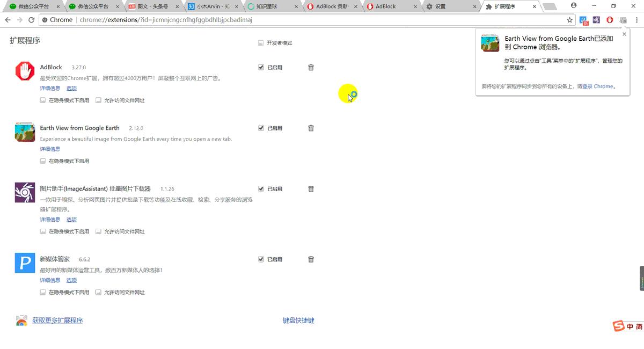
Task: Switch to the 知识星球 tab
Action: click(272, 6)
